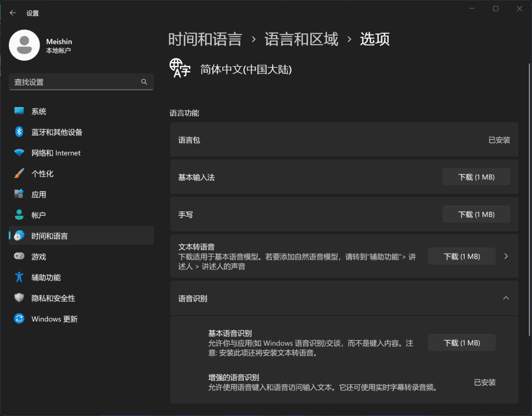This screenshot has width=532, height=416.
Task: Open the 系统 settings icon in sidebar
Action: point(19,111)
